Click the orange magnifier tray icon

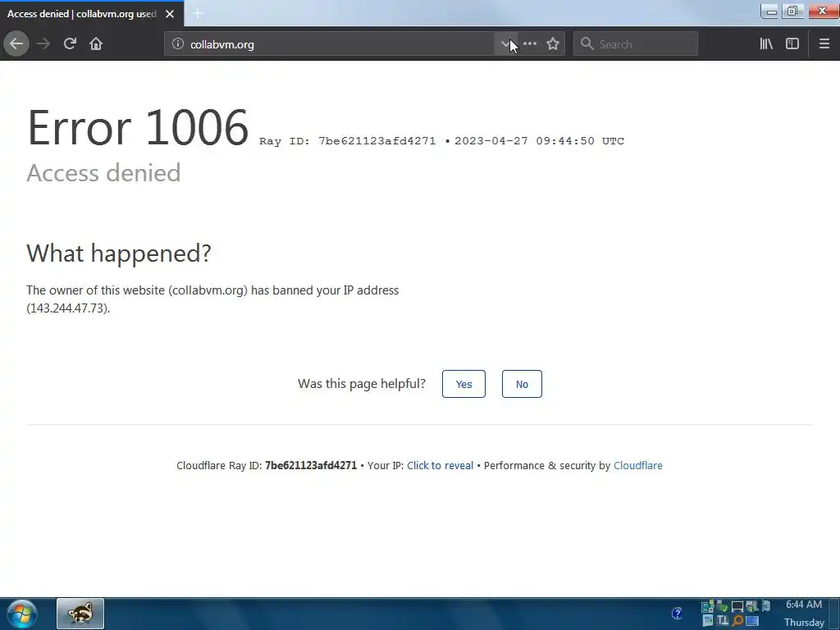click(737, 620)
